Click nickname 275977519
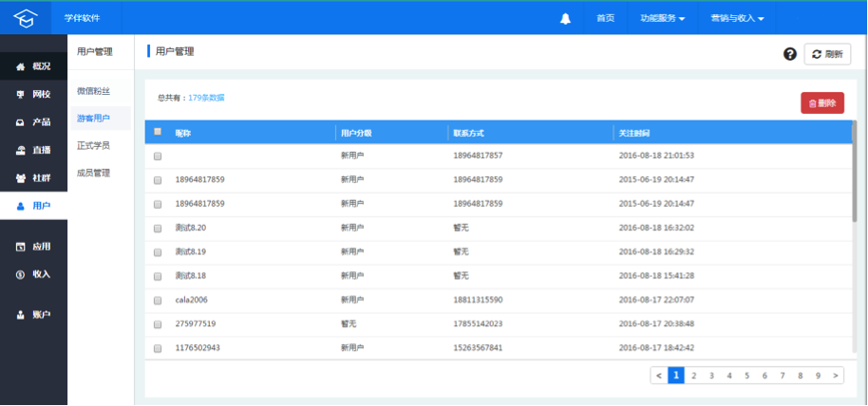 196,323
